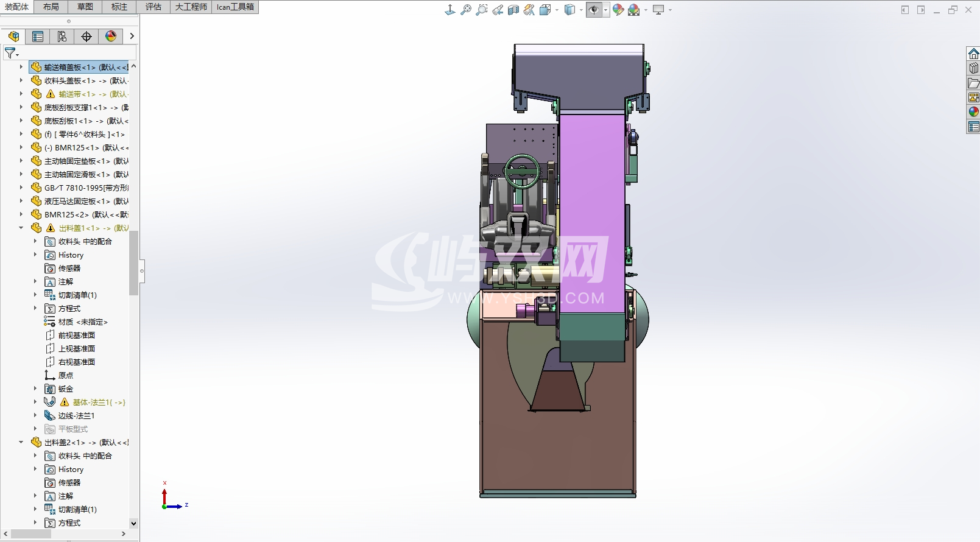
Task: Click the Display Style cube icon
Action: (569, 10)
